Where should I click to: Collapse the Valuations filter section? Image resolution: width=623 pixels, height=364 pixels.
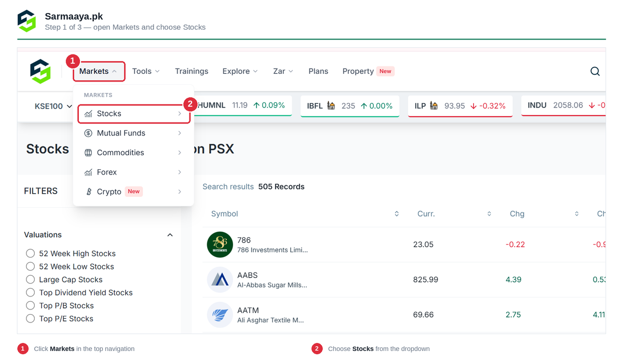(170, 235)
